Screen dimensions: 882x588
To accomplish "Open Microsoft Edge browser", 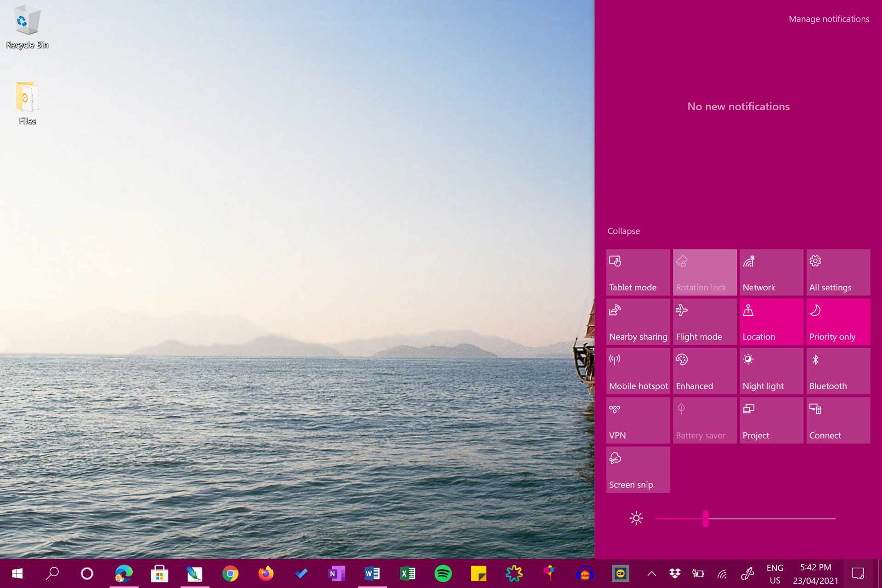I will pyautogui.click(x=124, y=573).
